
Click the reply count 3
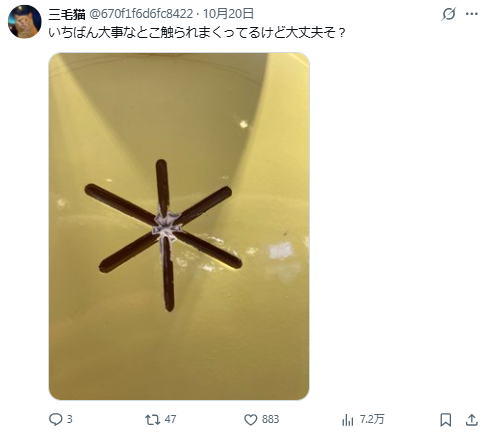point(69,419)
